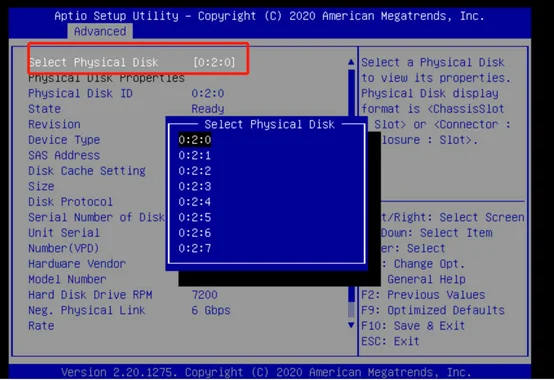
Task: Click the 7200 RPM value
Action: click(205, 295)
